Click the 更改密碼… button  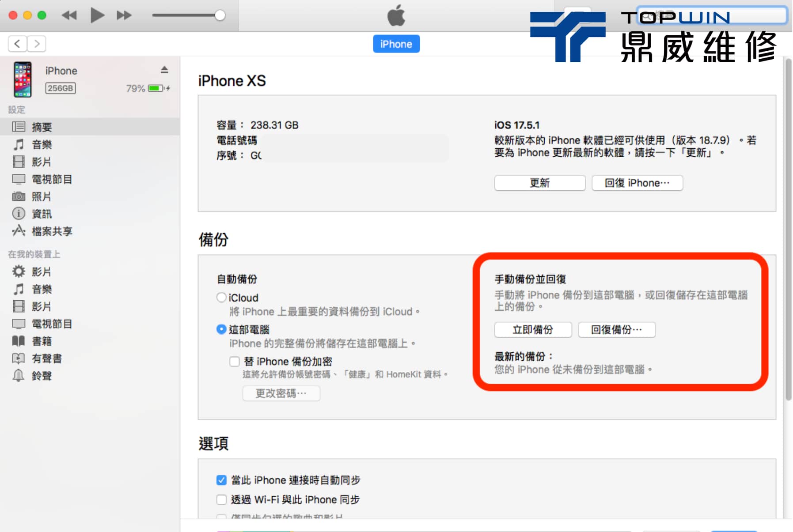click(x=281, y=393)
